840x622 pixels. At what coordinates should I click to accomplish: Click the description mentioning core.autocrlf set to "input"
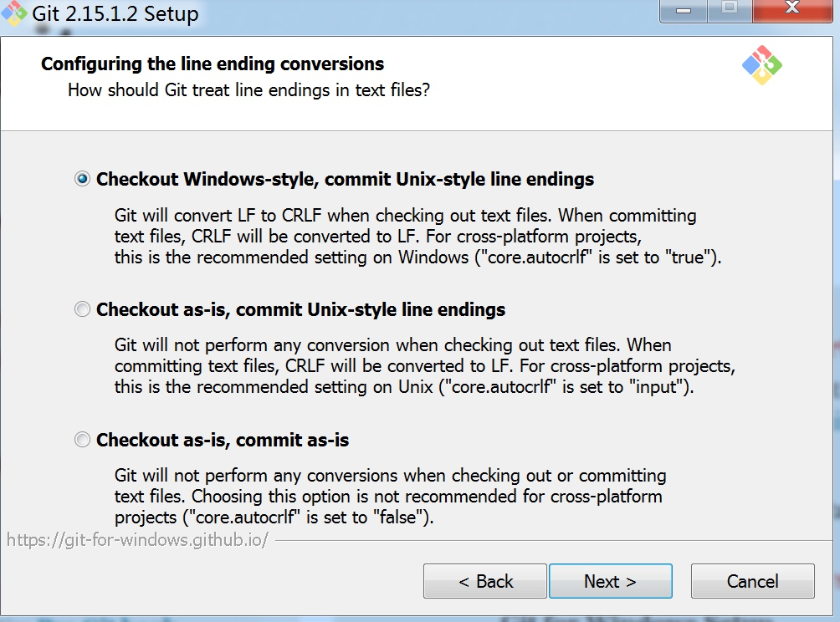425,366
